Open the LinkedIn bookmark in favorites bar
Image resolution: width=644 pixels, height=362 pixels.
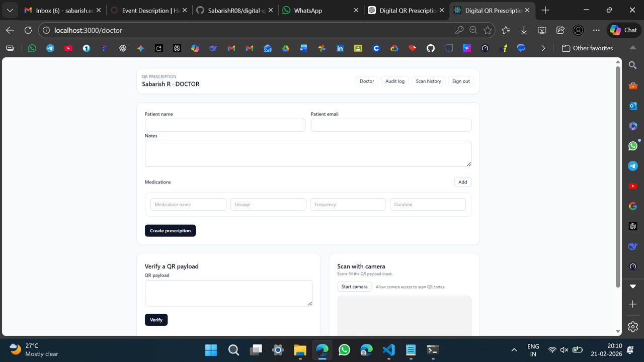coord(340,48)
